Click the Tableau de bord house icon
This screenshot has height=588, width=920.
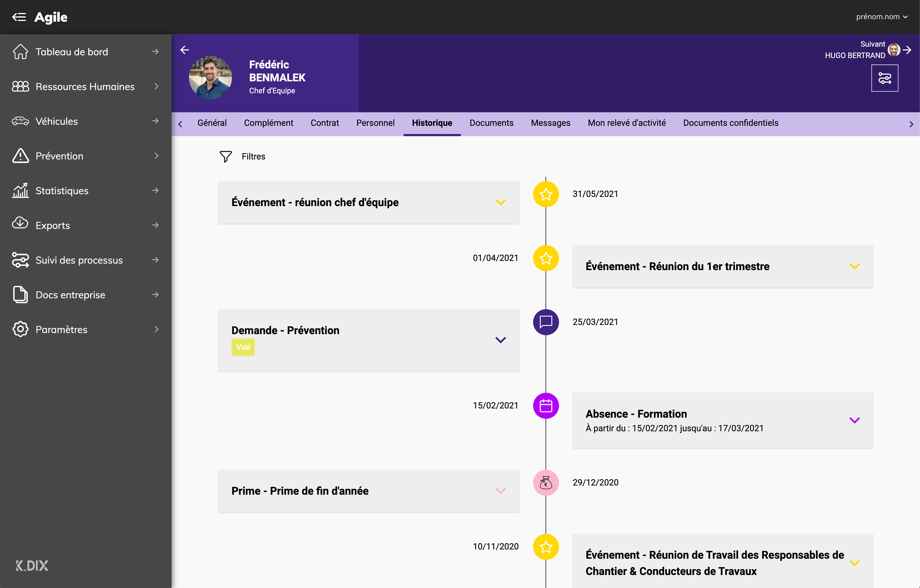click(x=20, y=52)
